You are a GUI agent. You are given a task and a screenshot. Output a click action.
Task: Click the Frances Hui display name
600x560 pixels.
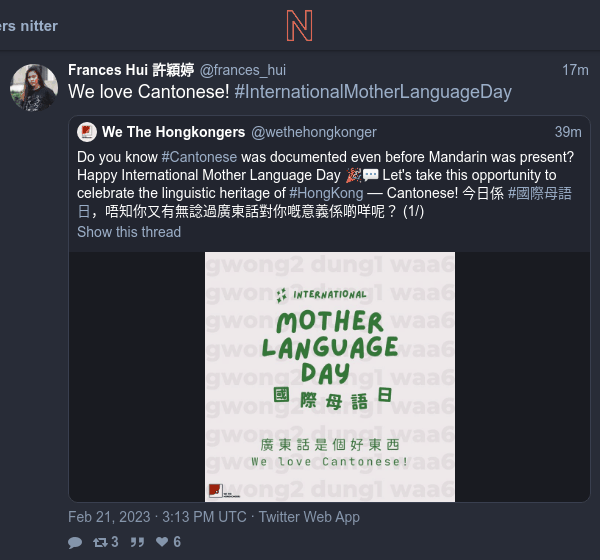[x=131, y=70]
